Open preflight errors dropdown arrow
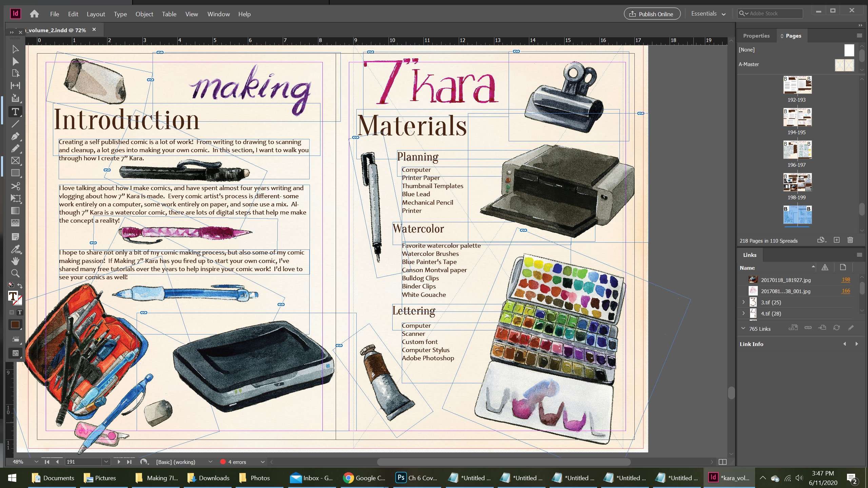The image size is (868, 488). pyautogui.click(x=262, y=462)
